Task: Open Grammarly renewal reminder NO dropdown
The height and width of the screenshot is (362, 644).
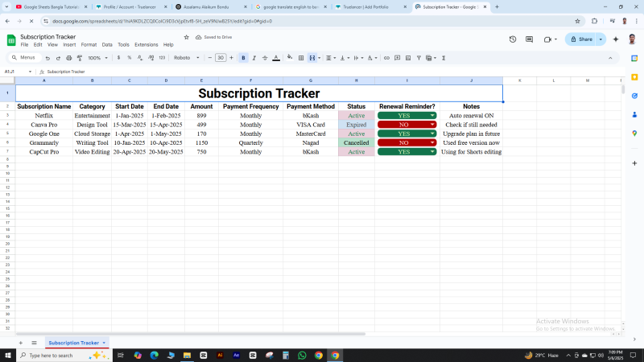Action: click(x=432, y=143)
